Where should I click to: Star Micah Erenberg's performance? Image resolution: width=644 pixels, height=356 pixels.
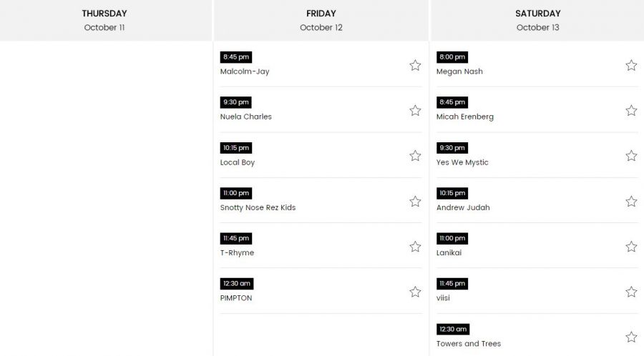tap(631, 110)
